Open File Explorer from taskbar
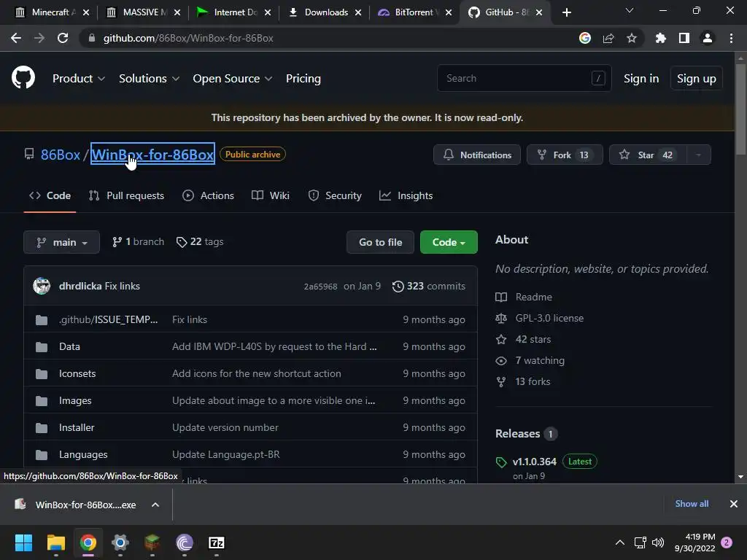 (x=55, y=542)
